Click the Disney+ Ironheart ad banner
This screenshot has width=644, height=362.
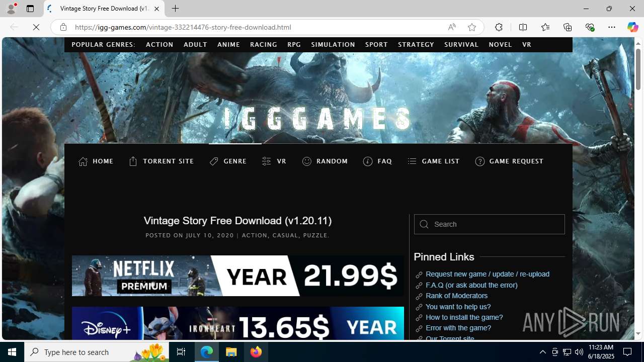coord(237,323)
